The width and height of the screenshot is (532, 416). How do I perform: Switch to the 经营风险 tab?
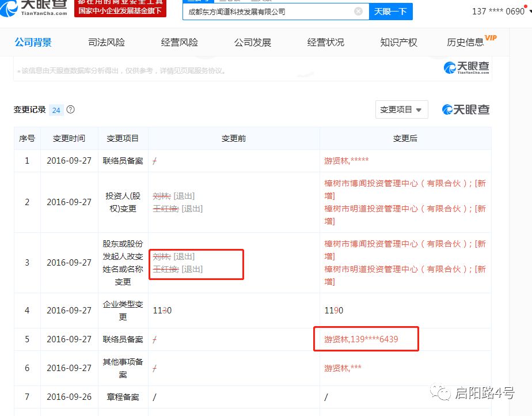coord(180,43)
